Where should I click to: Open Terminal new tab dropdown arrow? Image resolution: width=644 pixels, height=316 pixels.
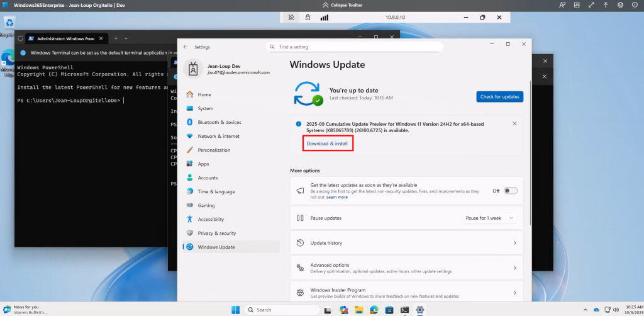[126, 38]
